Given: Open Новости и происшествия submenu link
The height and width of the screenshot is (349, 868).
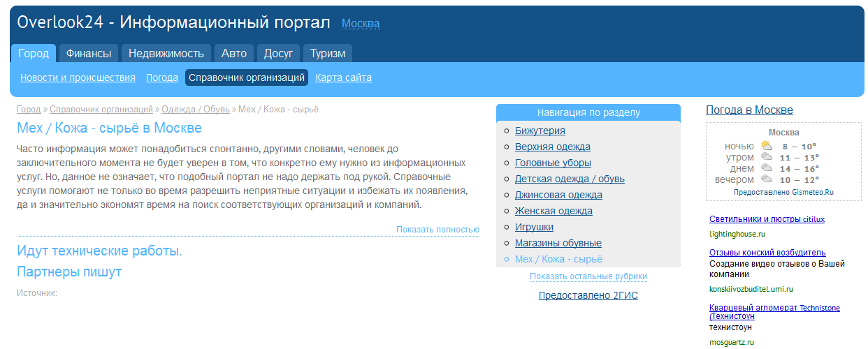Looking at the screenshot, I should [x=78, y=77].
